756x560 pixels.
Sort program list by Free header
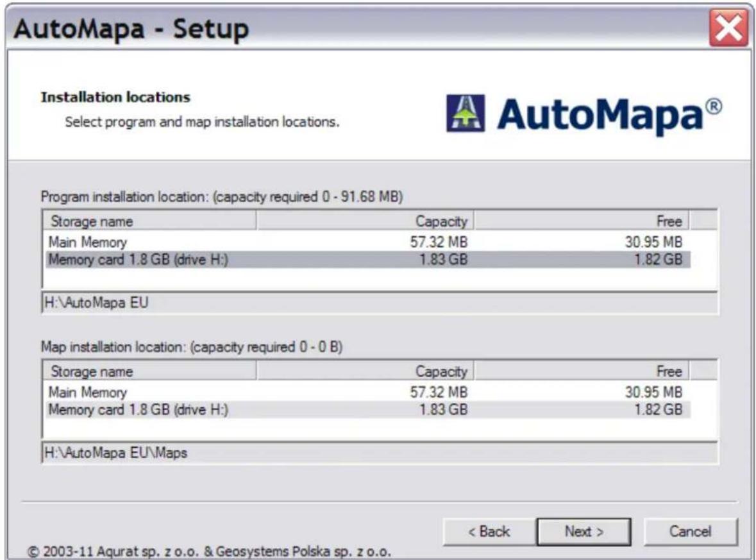[582, 221]
